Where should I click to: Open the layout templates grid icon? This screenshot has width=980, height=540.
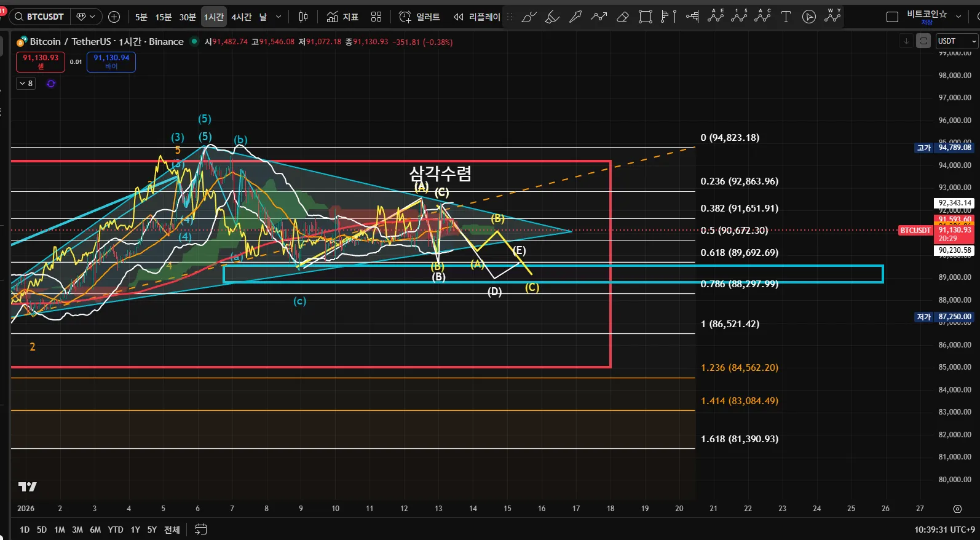tap(376, 17)
